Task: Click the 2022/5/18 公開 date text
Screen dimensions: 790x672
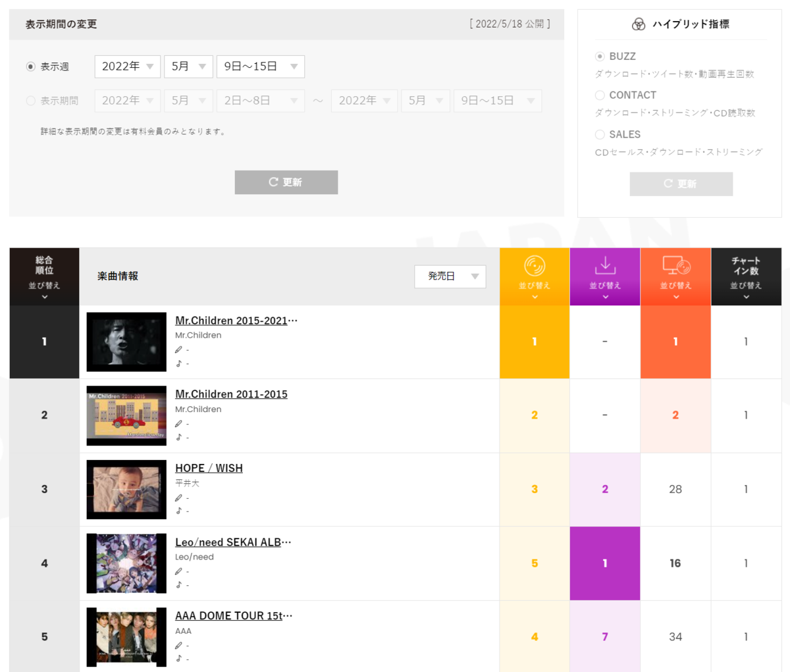Action: (x=510, y=24)
